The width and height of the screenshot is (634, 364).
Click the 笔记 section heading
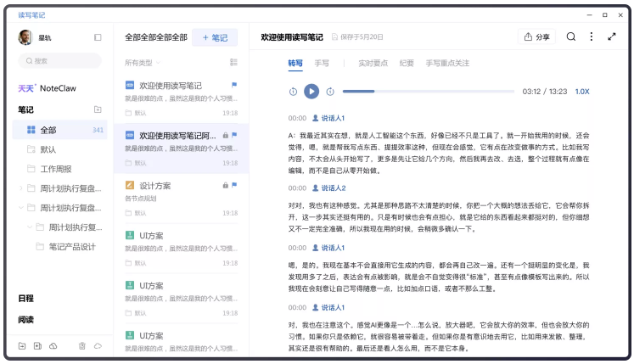pyautogui.click(x=25, y=109)
